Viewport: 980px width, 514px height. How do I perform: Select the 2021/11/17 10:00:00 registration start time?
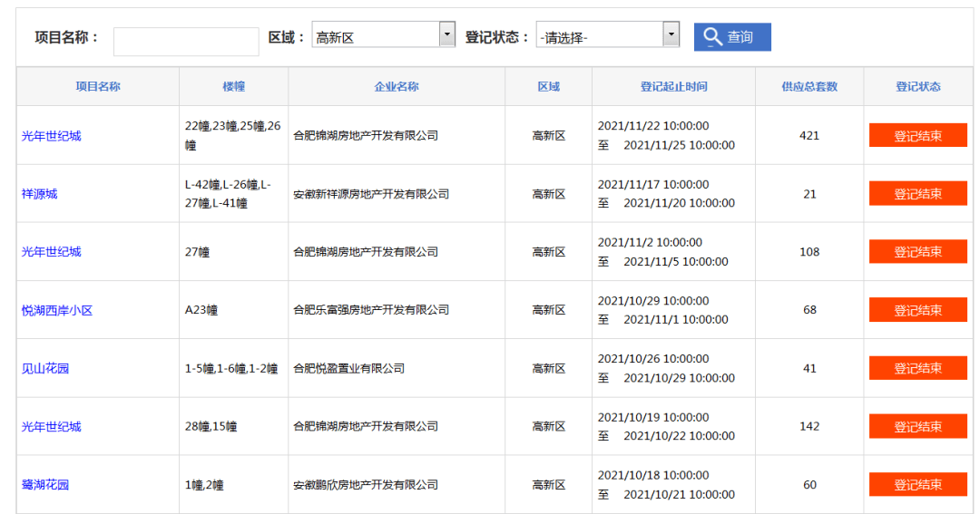(x=653, y=184)
